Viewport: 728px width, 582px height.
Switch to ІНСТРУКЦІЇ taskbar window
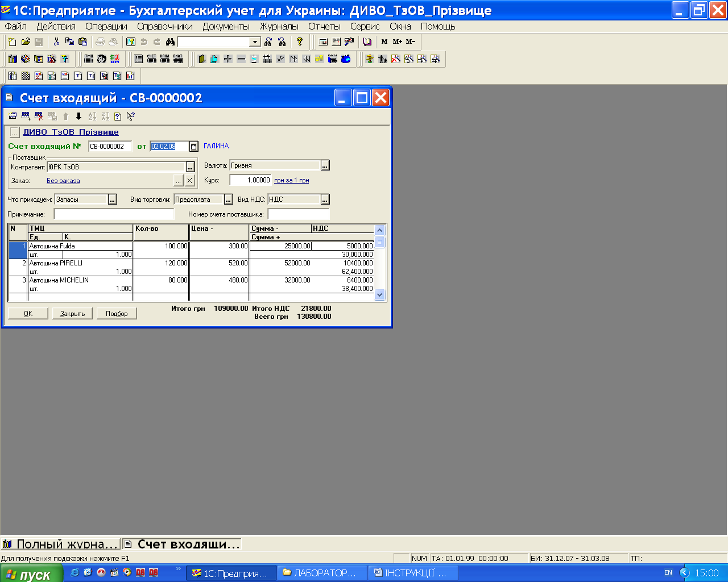413,573
